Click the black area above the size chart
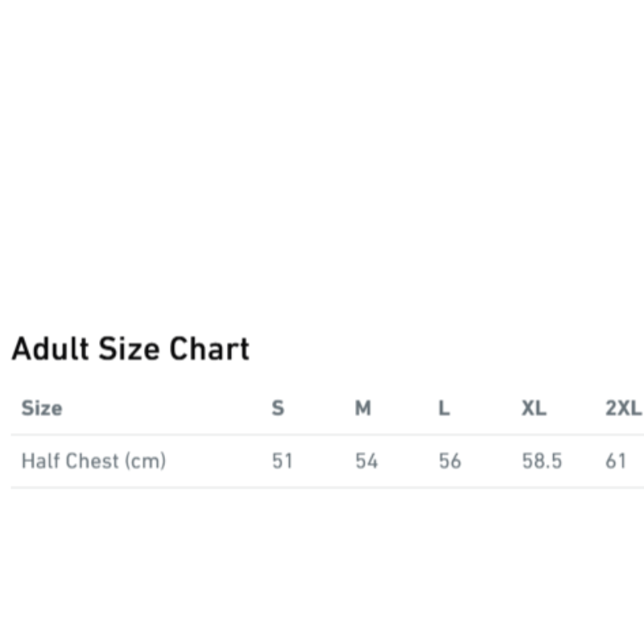This screenshot has width=644, height=644. click(x=322, y=153)
